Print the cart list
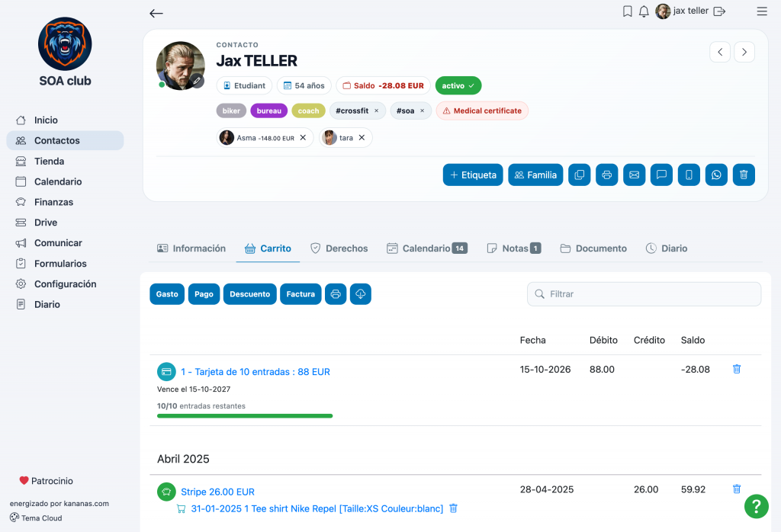The height and width of the screenshot is (532, 781). (336, 294)
